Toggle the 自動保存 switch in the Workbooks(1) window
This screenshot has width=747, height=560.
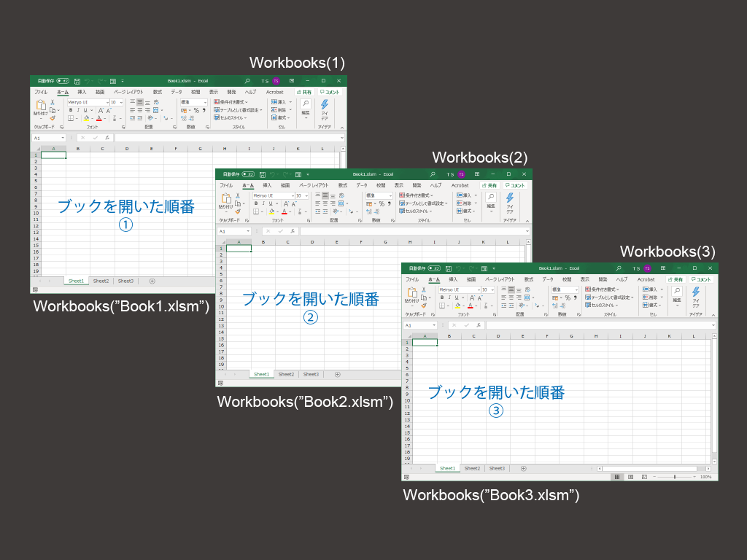pos(63,81)
